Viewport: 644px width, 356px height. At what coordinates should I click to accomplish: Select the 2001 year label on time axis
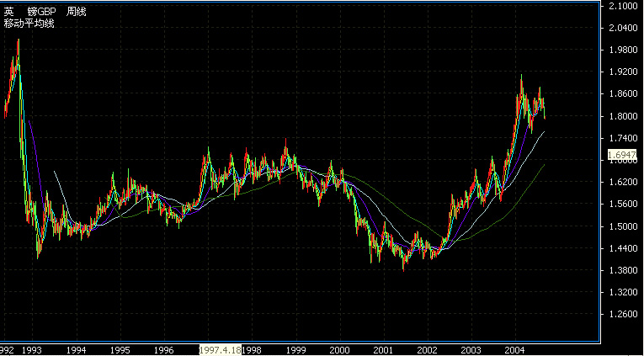(383, 349)
